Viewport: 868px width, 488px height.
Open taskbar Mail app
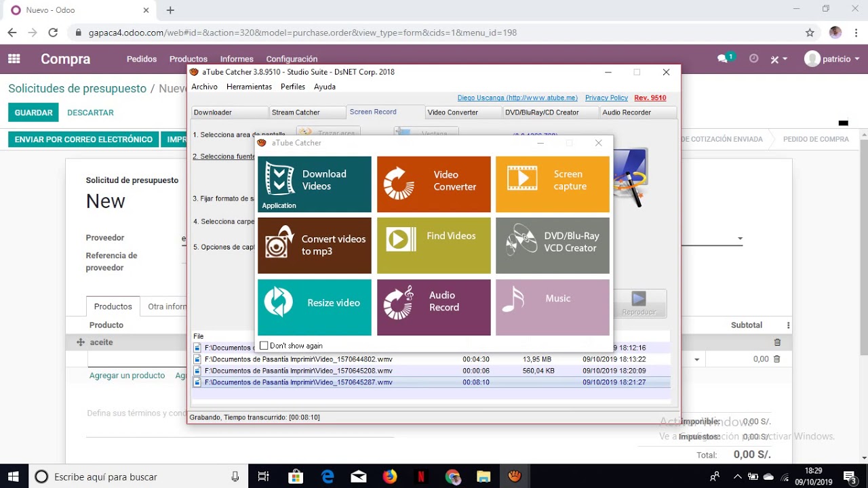pos(358,476)
